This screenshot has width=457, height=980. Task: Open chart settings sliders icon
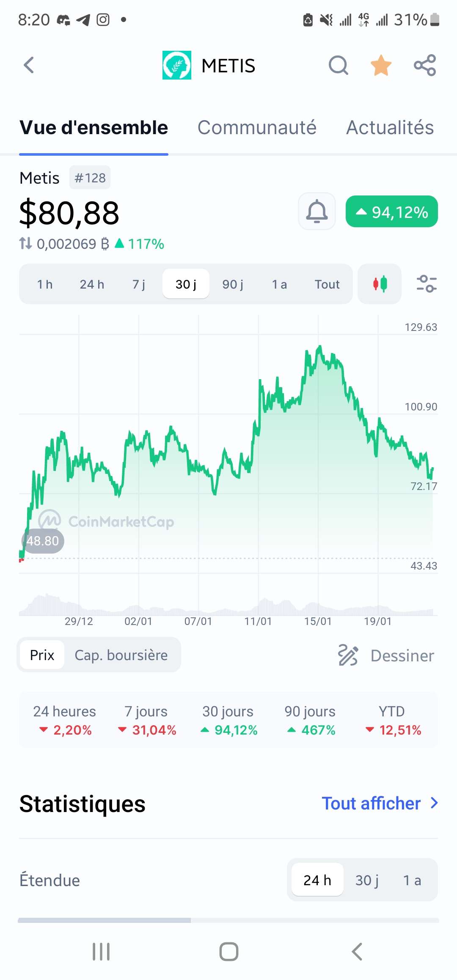click(427, 284)
